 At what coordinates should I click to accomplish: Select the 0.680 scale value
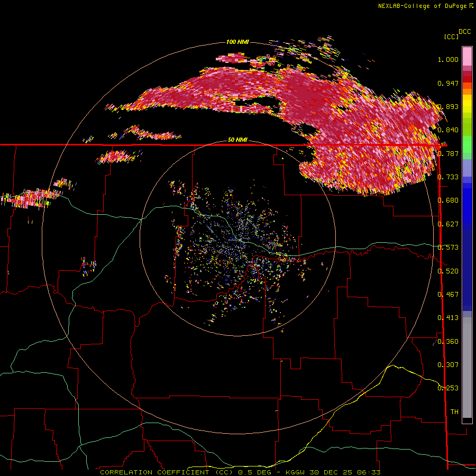(448, 200)
